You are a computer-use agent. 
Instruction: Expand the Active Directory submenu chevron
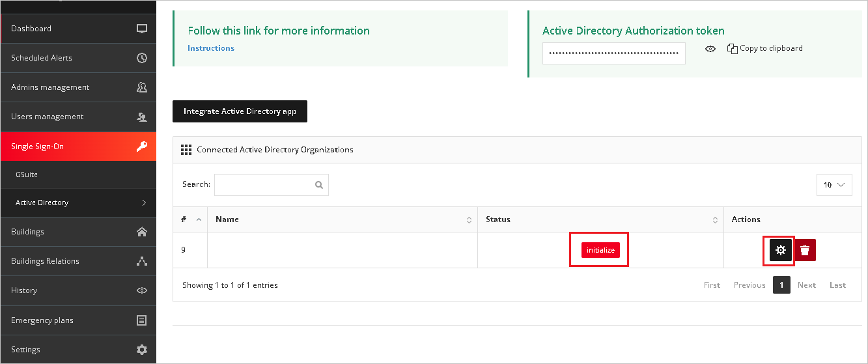pos(144,203)
